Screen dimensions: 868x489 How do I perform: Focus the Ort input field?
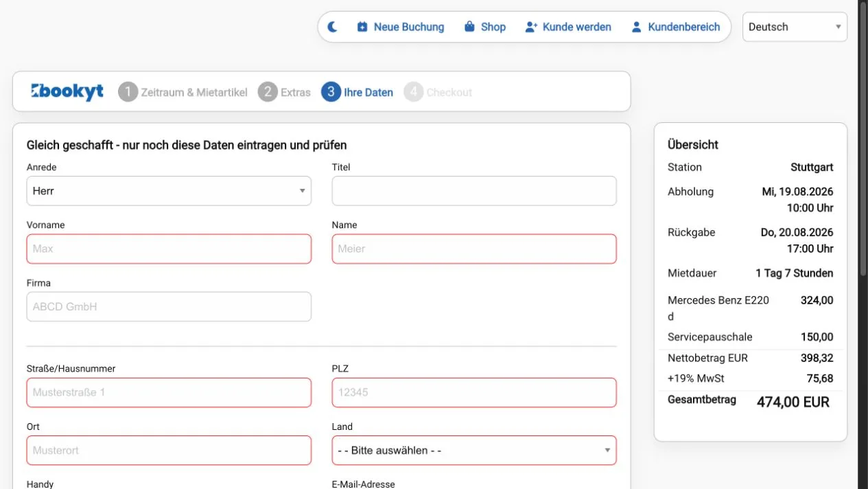coord(169,451)
